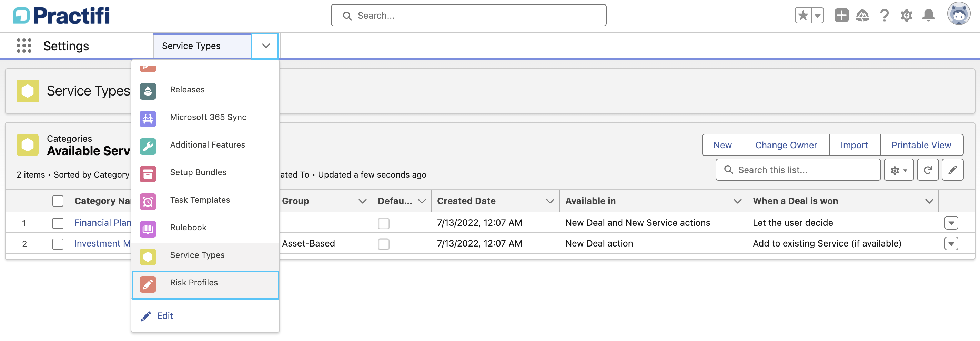Click 'New Deal action' cell
Image resolution: width=980 pixels, height=341 pixels.
tap(599, 243)
